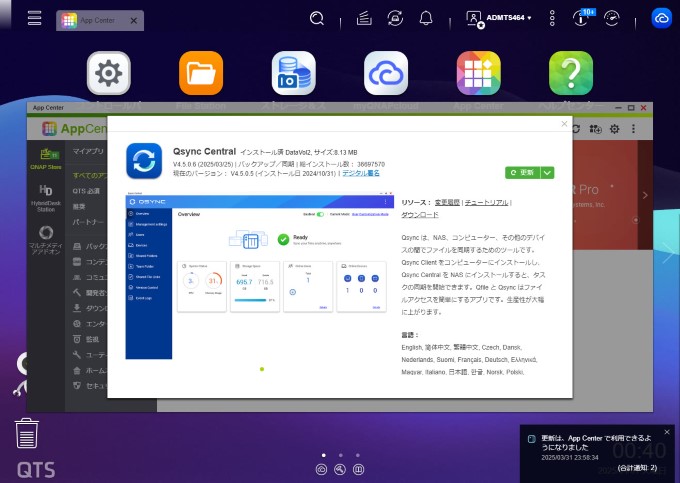Select マルチメディアアドオン in App Center sidebar
680x483 pixels.
click(x=46, y=240)
